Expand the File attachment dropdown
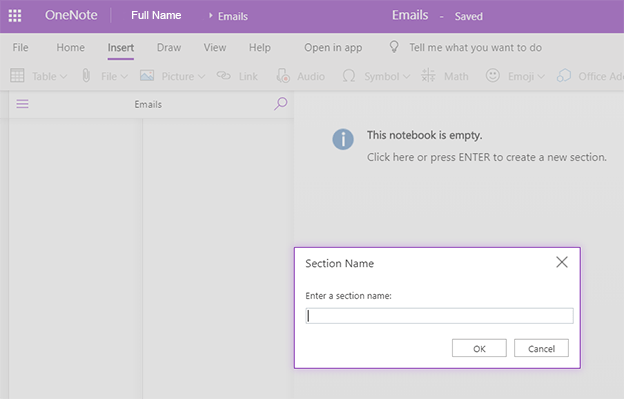 click(124, 76)
